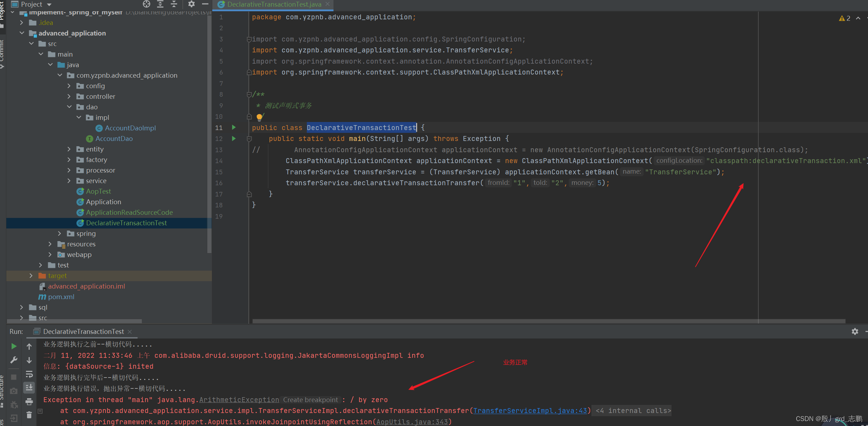Rerun DeclarativeTransactionTest with green play button
This screenshot has width=868, height=426.
14,346
